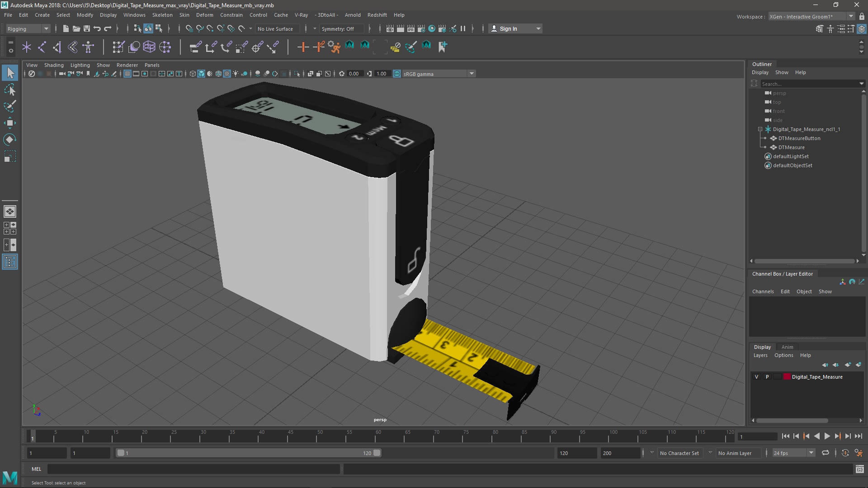Step forward one frame
868x488 pixels.
pos(848,436)
